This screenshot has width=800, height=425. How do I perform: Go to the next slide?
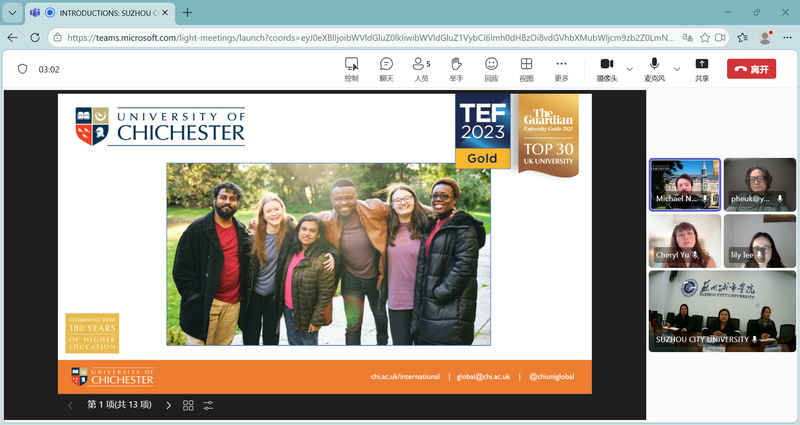167,405
